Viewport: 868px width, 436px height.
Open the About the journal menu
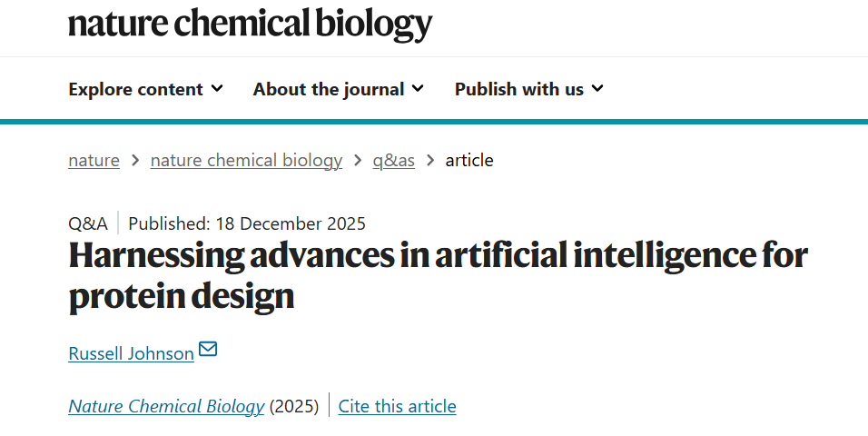329,89
